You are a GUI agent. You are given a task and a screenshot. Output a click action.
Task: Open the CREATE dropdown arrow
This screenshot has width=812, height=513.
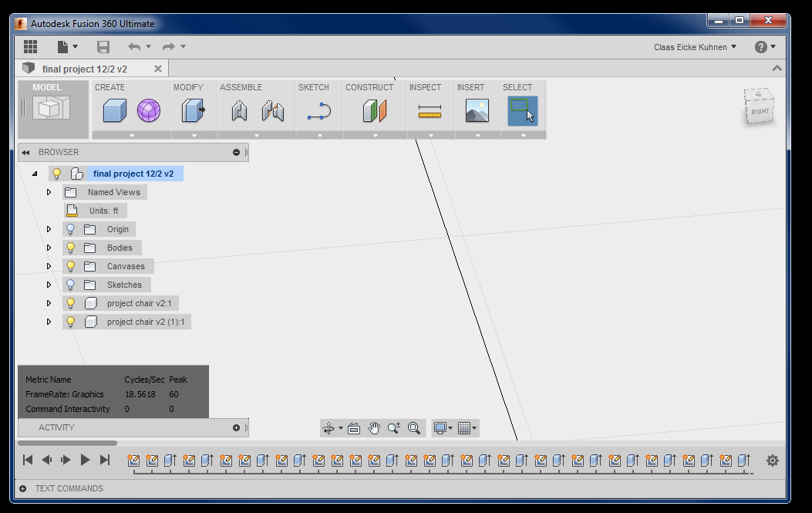tap(130, 133)
